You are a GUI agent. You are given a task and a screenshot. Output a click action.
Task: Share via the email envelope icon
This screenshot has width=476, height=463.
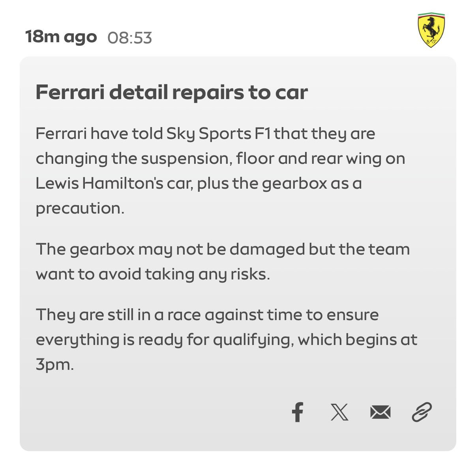click(380, 412)
